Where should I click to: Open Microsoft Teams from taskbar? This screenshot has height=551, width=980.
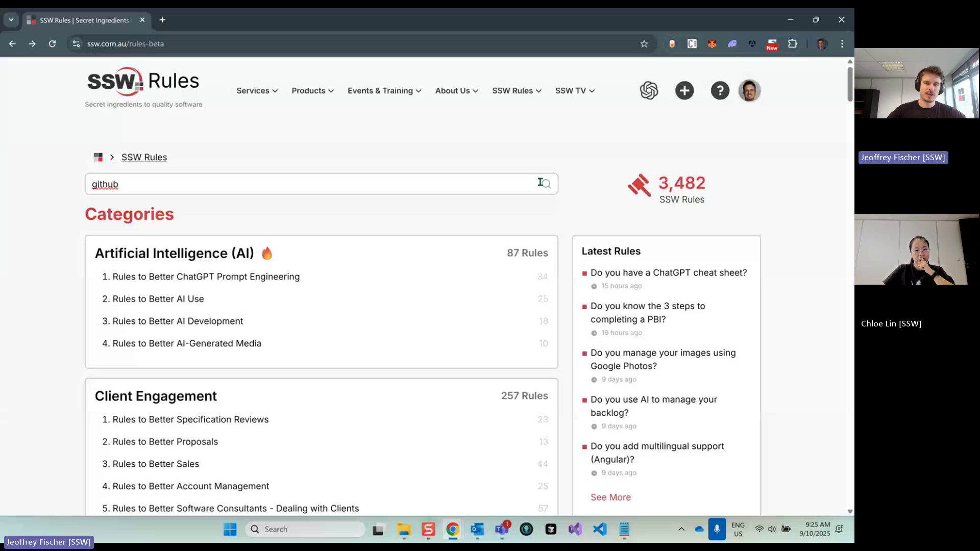click(502, 529)
